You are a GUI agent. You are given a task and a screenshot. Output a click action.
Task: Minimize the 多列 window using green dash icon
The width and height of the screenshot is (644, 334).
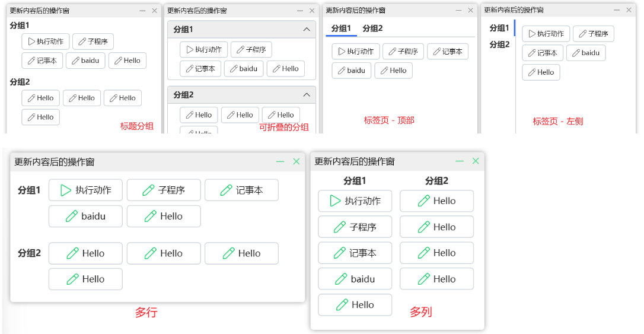pos(459,161)
